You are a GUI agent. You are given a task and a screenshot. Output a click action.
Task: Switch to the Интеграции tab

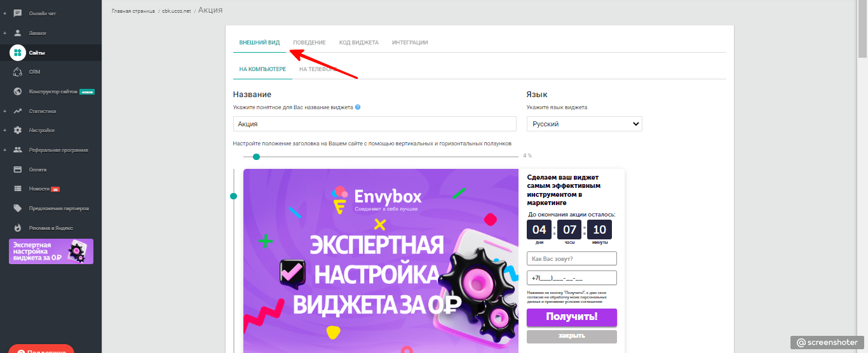(x=410, y=43)
